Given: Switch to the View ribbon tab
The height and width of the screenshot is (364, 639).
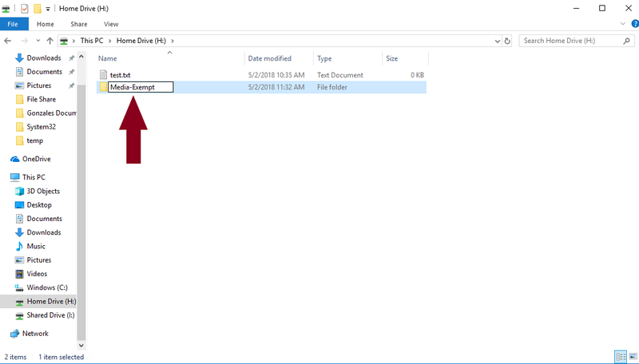Looking at the screenshot, I should 111,25.
